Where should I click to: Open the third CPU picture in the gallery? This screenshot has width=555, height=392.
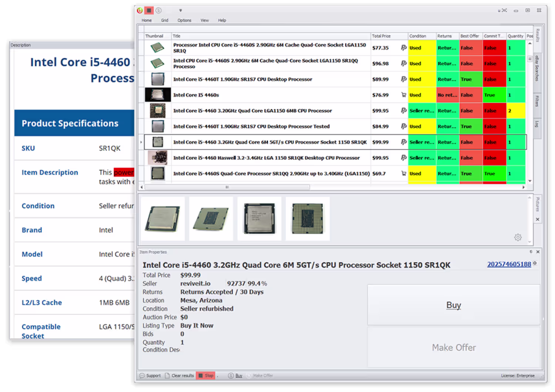pyautogui.click(x=259, y=219)
